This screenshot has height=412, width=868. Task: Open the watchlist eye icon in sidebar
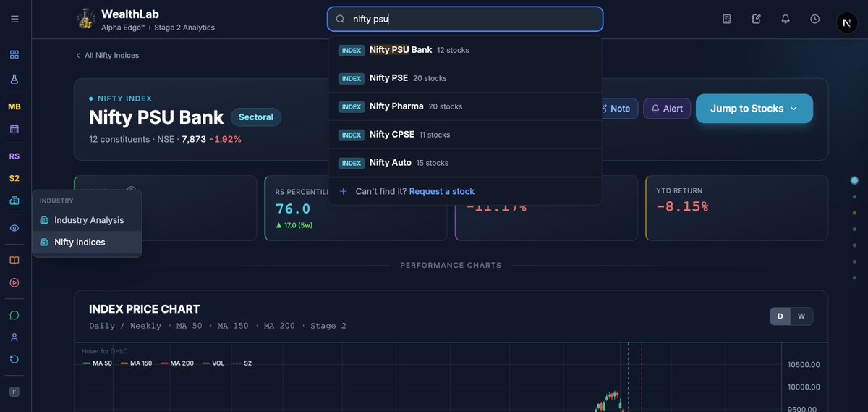pos(14,228)
